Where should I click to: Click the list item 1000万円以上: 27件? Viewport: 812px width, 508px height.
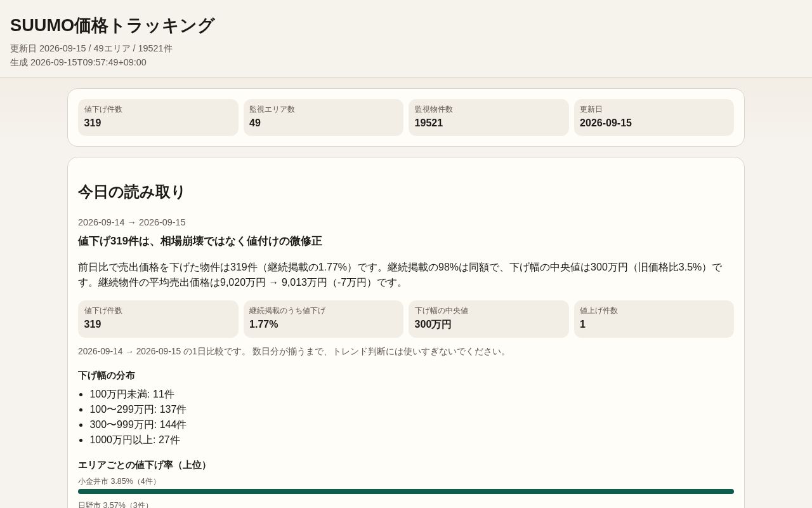click(x=134, y=440)
